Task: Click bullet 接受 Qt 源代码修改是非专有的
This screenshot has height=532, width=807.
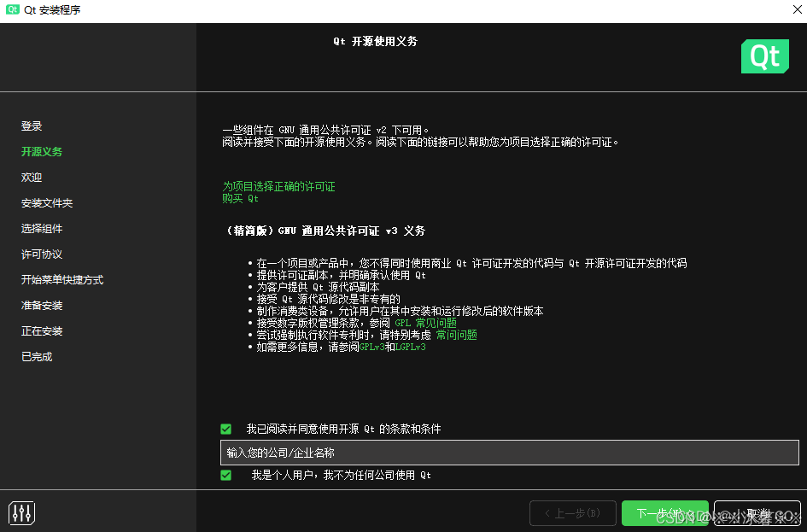Action: (329, 299)
